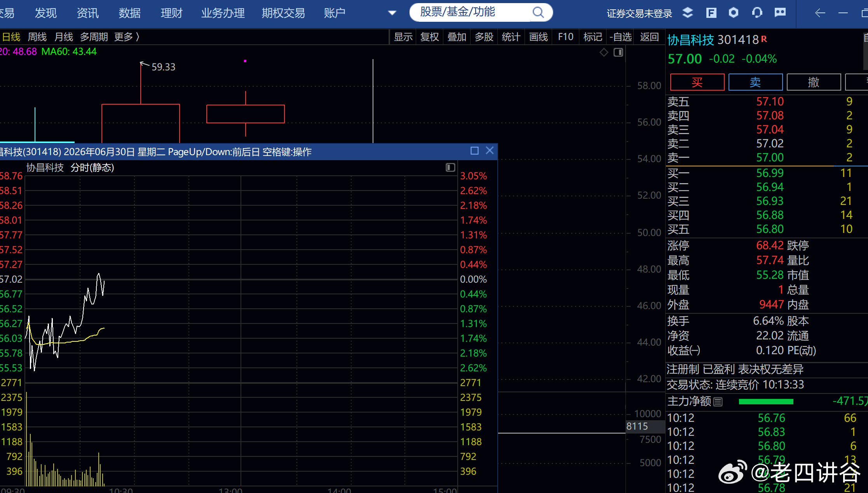
Task: Open F10 company info
Action: [x=566, y=37]
